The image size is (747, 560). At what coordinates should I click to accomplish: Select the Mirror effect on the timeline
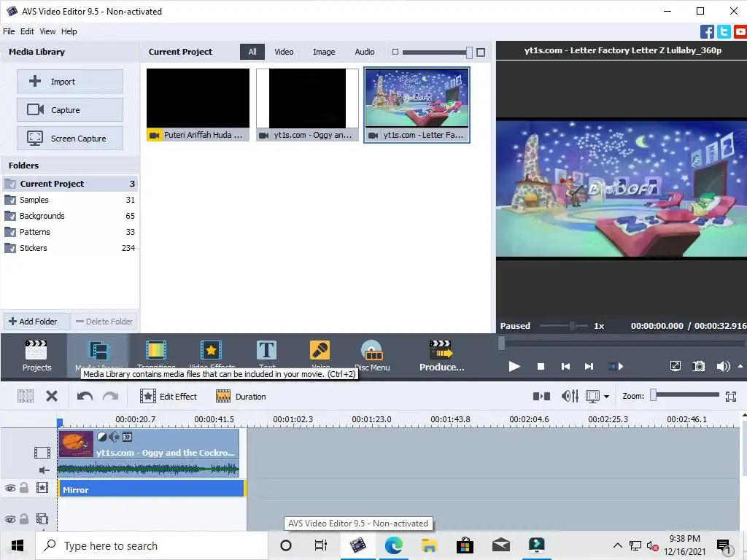[x=151, y=489]
